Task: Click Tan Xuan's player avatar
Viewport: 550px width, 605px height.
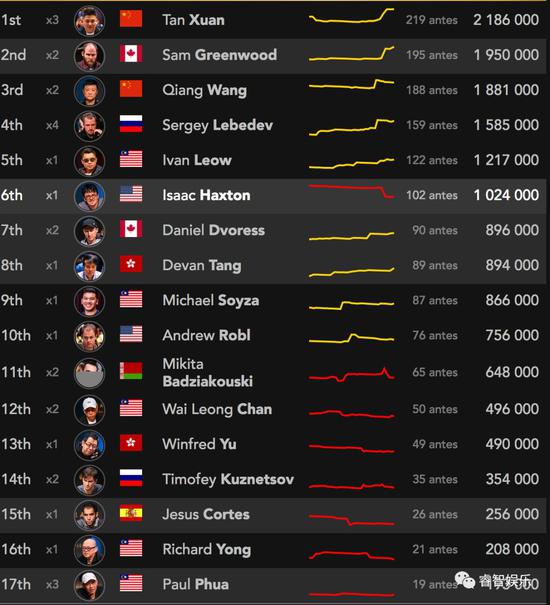Action: click(x=89, y=21)
